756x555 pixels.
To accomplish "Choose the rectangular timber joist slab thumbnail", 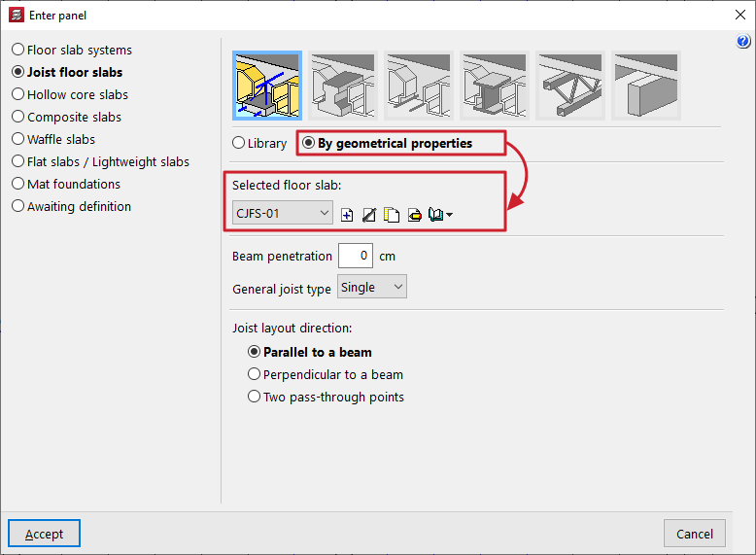I will point(646,86).
